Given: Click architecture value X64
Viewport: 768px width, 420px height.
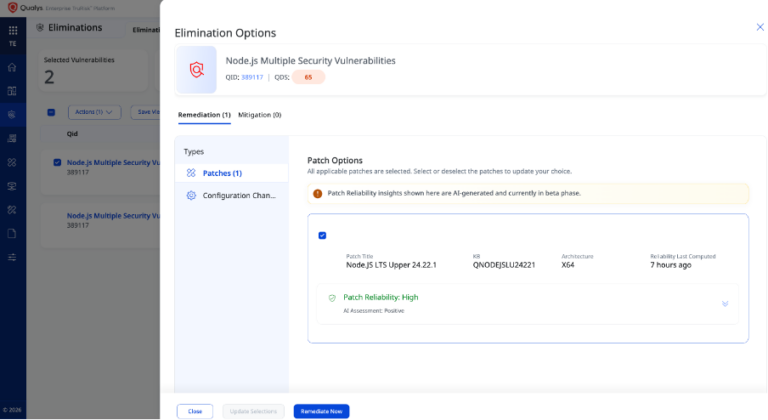Looking at the screenshot, I should 568,265.
